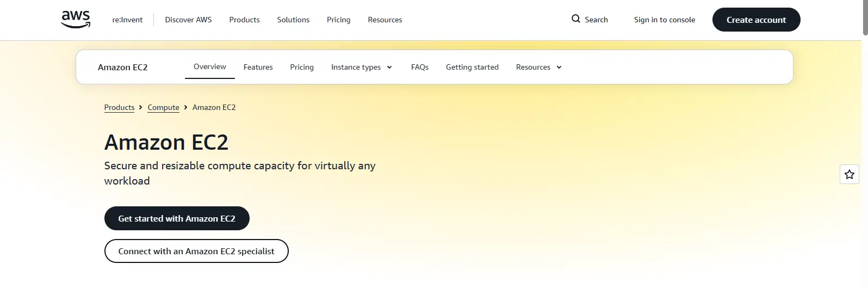
Task: Click the star bookmark icon
Action: pos(850,174)
